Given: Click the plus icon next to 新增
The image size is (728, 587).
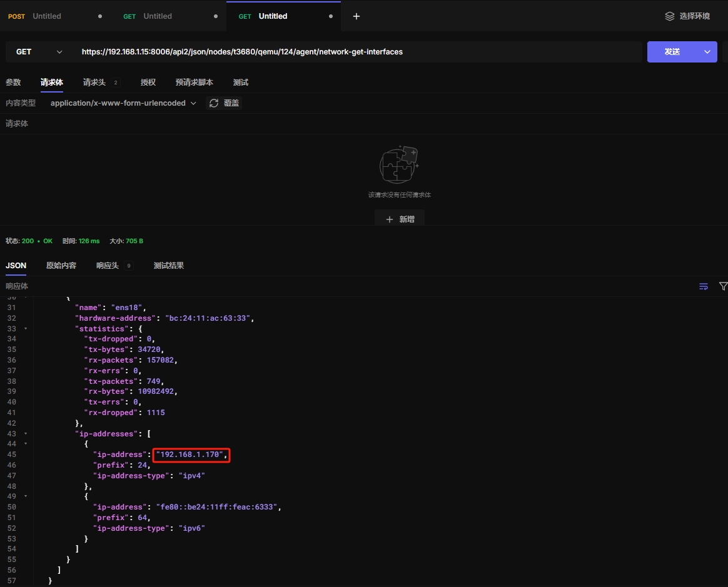Looking at the screenshot, I should pyautogui.click(x=390, y=219).
